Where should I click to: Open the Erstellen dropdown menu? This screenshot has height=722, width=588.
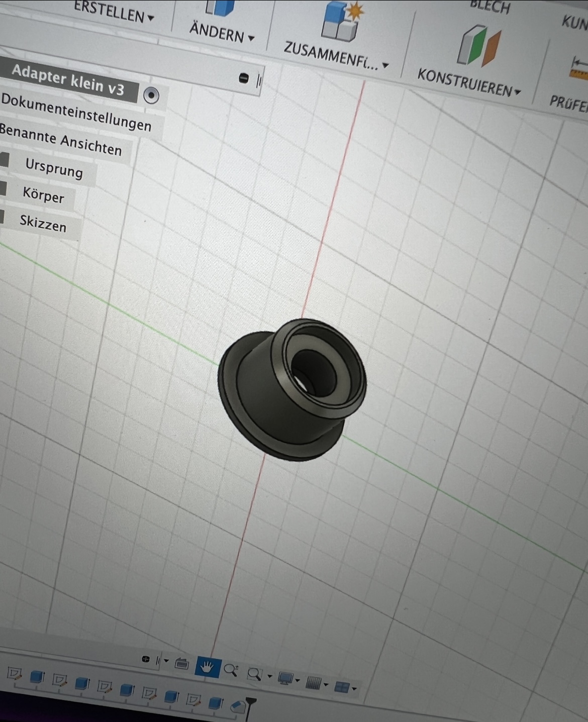[x=114, y=12]
